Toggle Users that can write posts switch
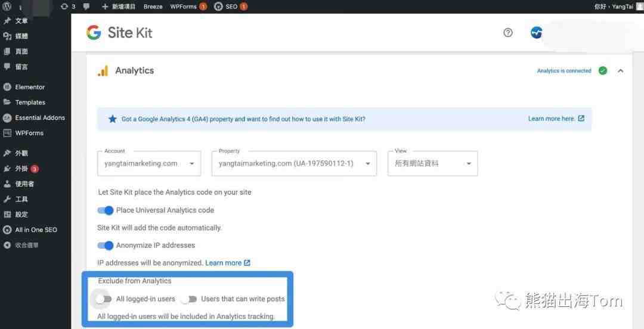 pos(189,299)
